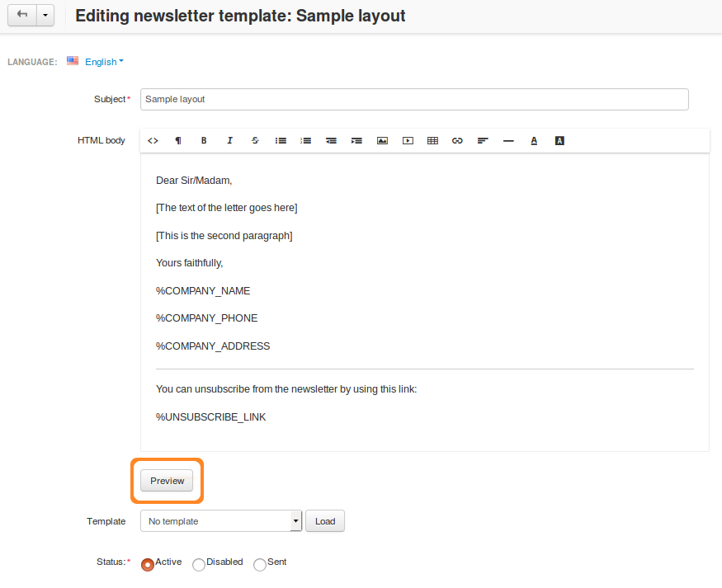The image size is (722, 588).
Task: Indent the selected text
Action: [x=356, y=141]
